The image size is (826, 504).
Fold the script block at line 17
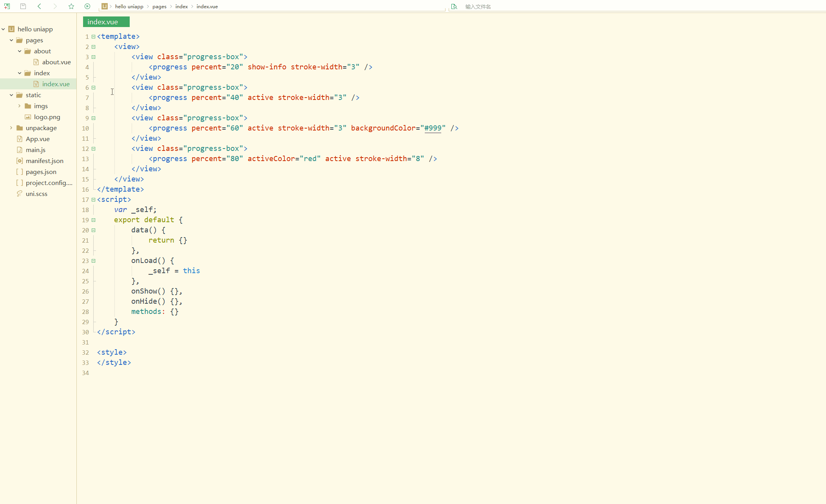(94, 199)
